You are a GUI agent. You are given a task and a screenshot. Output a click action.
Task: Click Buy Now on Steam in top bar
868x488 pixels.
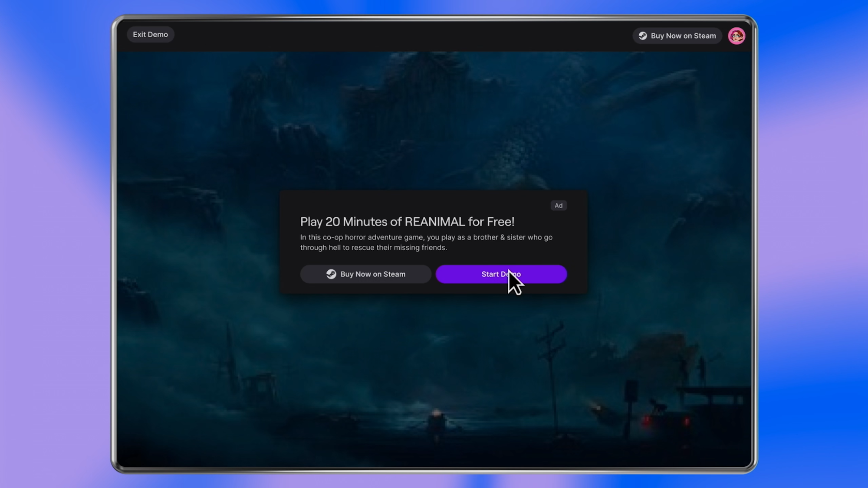(677, 36)
